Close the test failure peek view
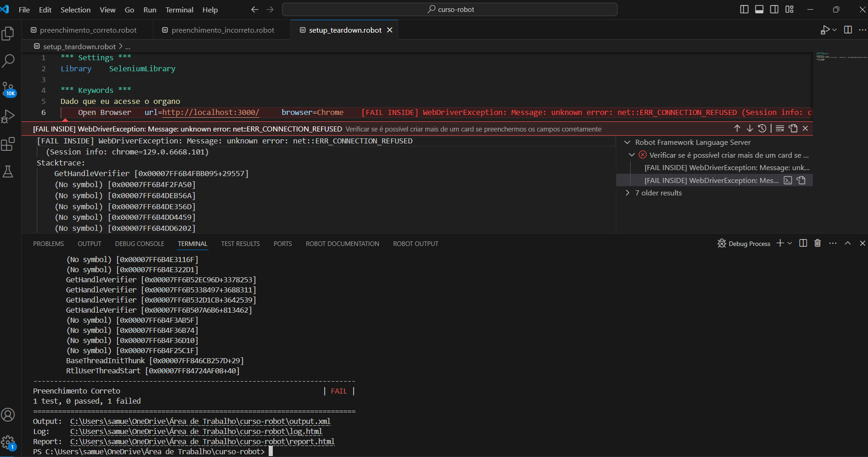 click(x=805, y=128)
